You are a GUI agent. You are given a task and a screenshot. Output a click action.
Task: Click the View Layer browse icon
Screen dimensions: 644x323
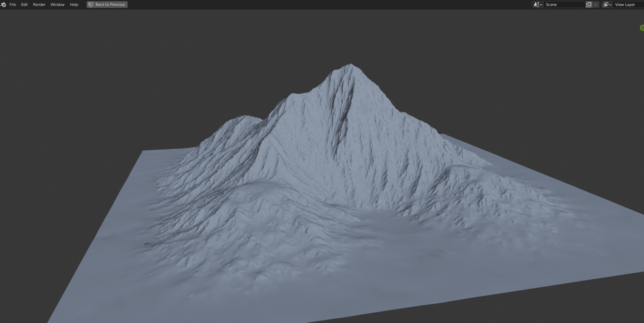pos(606,4)
